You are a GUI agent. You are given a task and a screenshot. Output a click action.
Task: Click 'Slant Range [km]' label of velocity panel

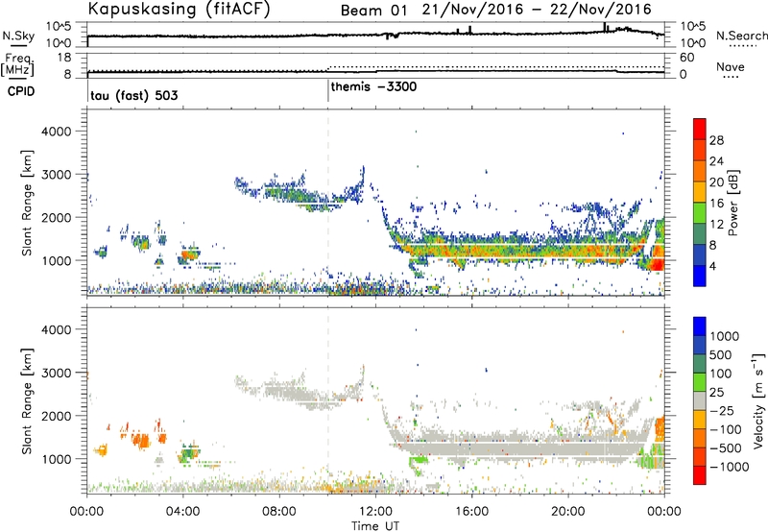pyautogui.click(x=27, y=401)
